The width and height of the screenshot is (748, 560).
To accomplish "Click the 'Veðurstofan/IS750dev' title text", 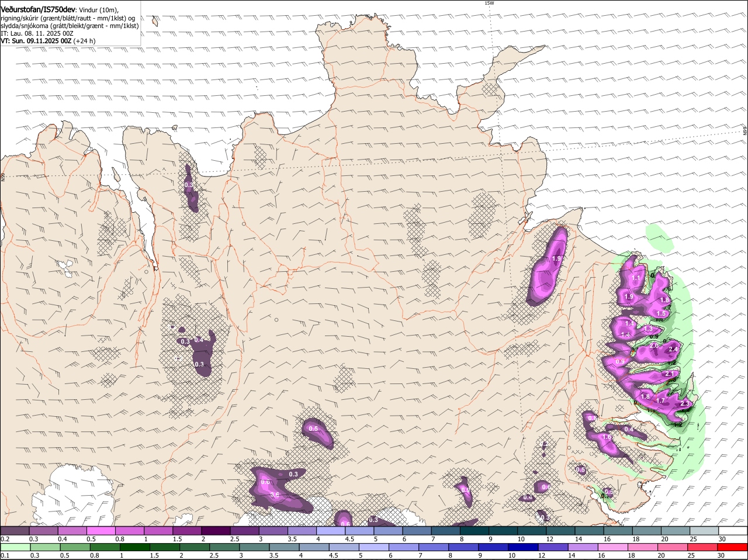I will tap(38, 9).
